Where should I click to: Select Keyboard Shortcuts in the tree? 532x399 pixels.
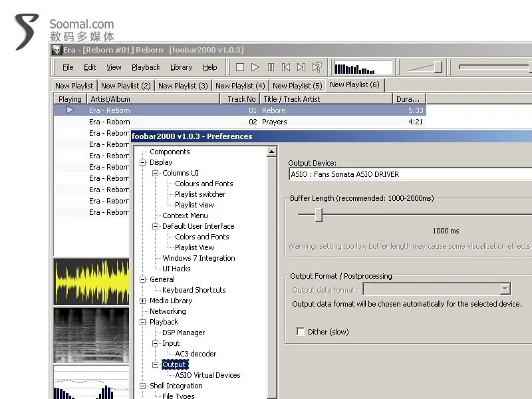pos(194,290)
